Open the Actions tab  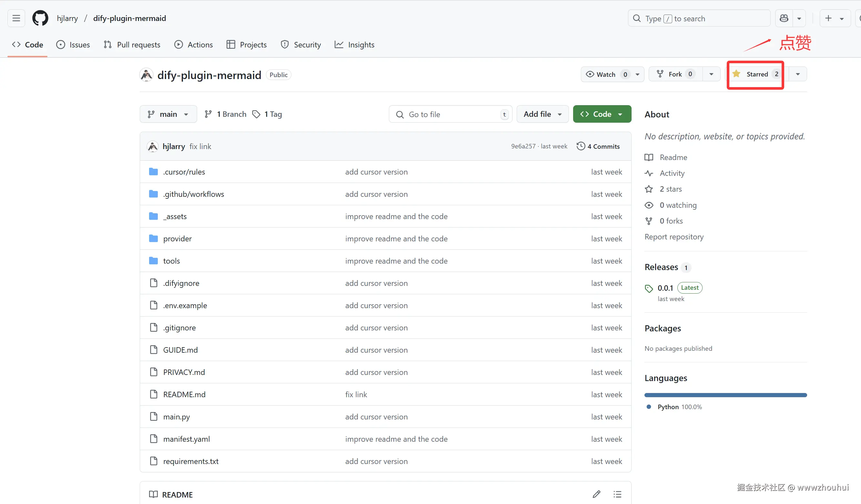[x=193, y=45]
